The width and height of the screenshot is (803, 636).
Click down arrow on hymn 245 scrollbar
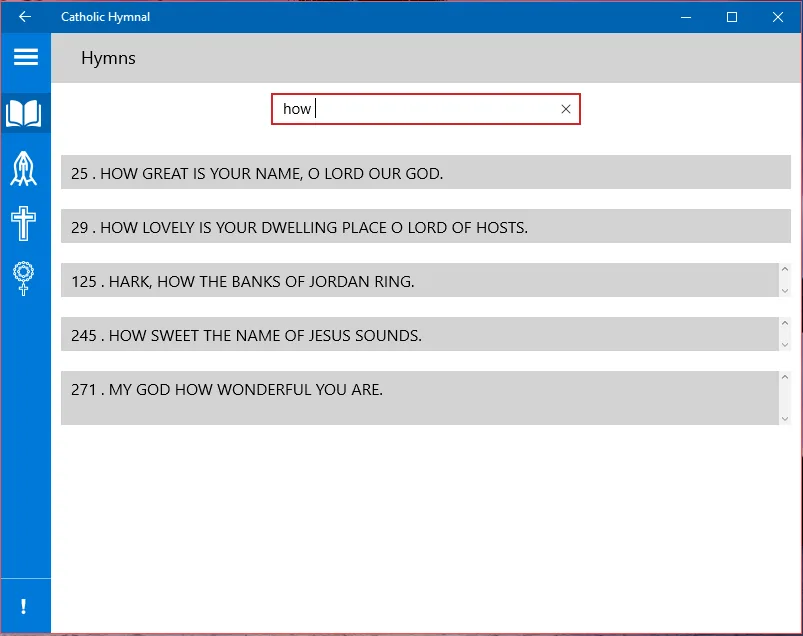click(x=785, y=345)
